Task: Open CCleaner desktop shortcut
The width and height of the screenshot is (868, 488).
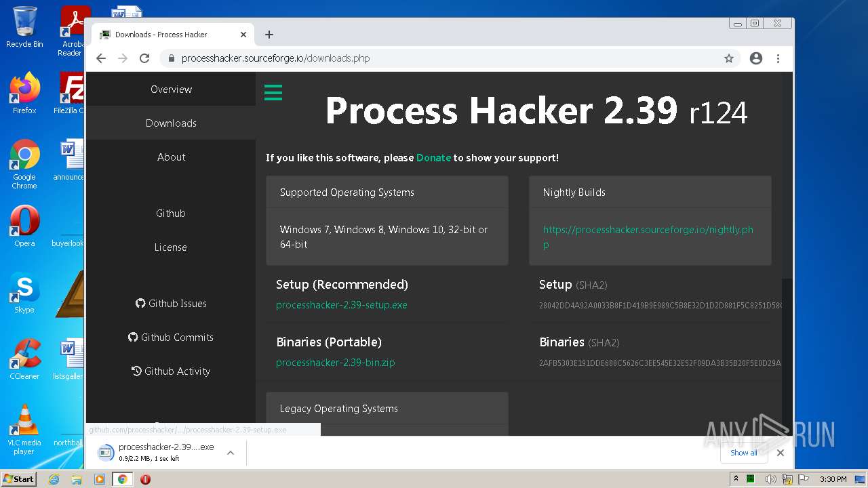Action: pyautogui.click(x=24, y=359)
